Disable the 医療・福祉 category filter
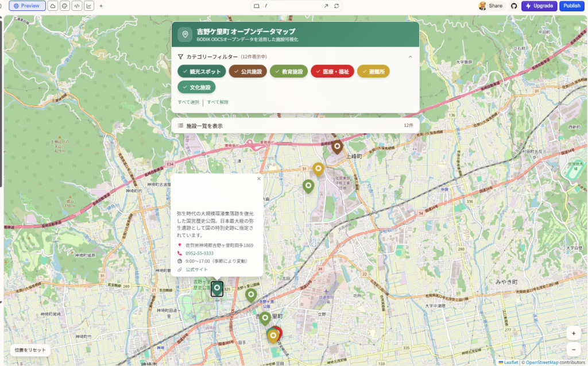This screenshot has width=588, height=366. (332, 71)
